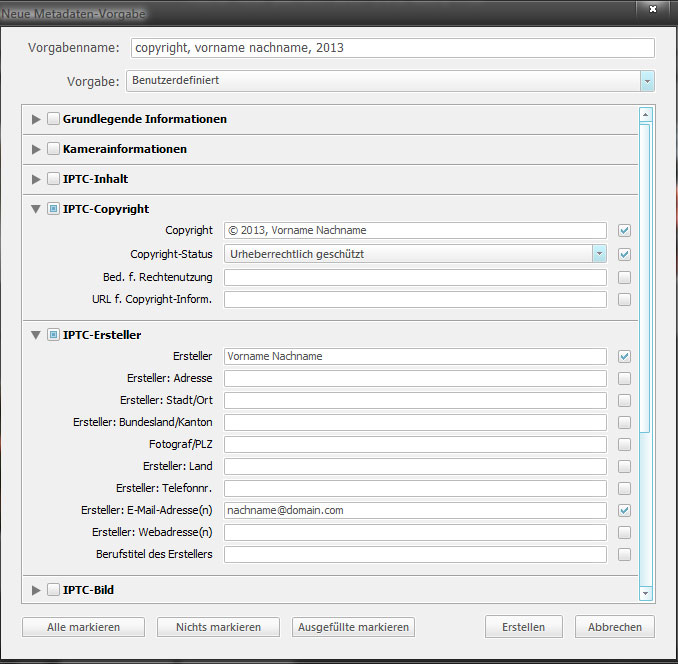Open the Vorgabe dropdown
The image size is (678, 664).
click(647, 81)
